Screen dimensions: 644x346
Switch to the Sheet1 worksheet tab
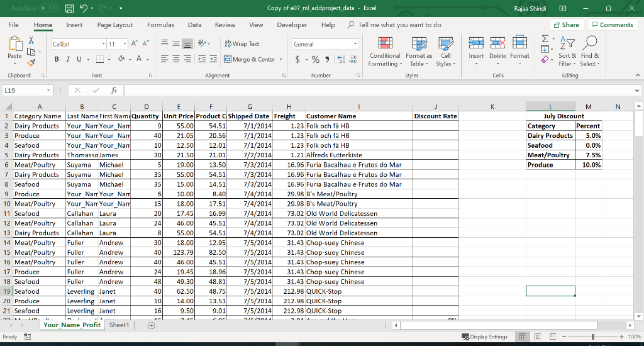(119, 325)
